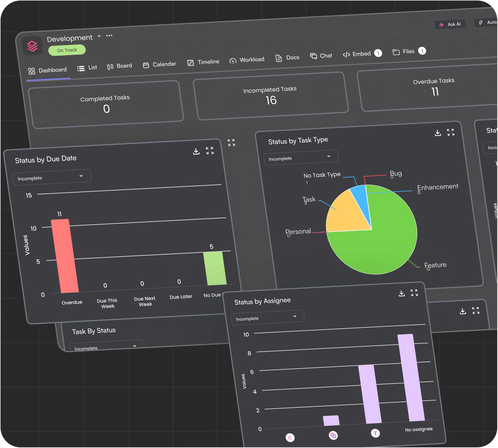
Task: Click the Completed Tasks card
Action: [106, 104]
